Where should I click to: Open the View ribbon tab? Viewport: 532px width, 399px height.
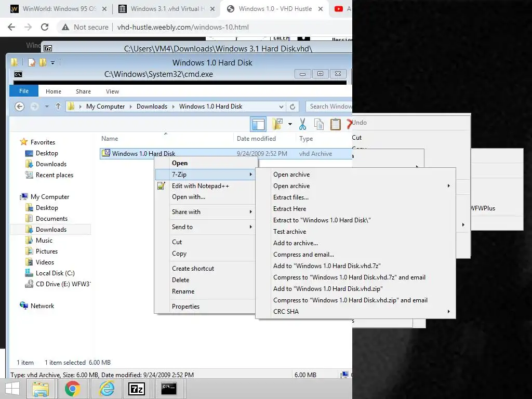point(112,91)
